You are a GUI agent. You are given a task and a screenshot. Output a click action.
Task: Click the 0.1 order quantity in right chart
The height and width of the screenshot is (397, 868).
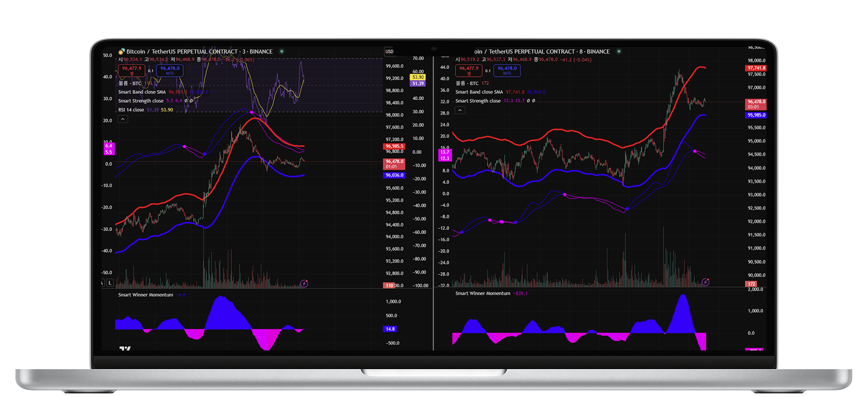(x=488, y=70)
